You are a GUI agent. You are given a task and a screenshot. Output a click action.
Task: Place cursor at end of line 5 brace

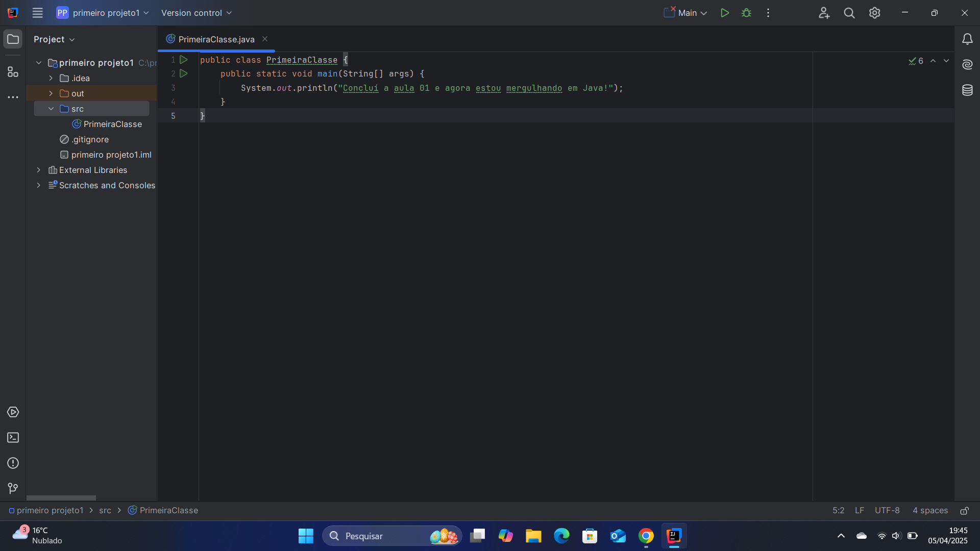206,116
